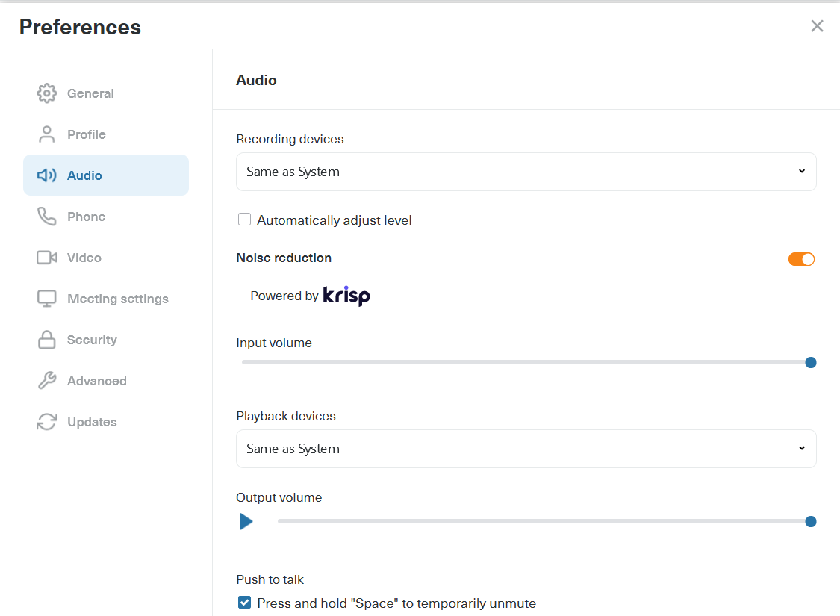Open Phone settings via handset icon
840x616 pixels.
[46, 216]
